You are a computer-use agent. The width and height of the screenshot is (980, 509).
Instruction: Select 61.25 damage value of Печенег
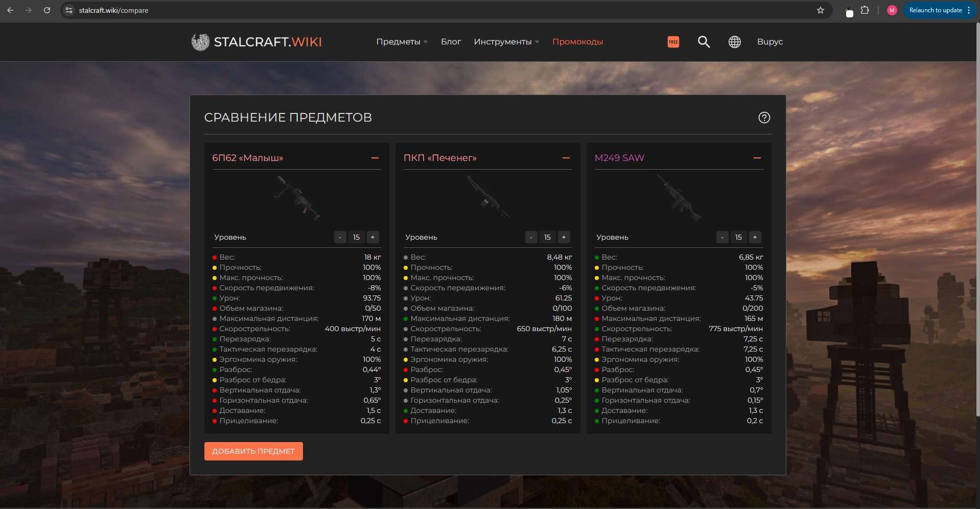pos(564,298)
